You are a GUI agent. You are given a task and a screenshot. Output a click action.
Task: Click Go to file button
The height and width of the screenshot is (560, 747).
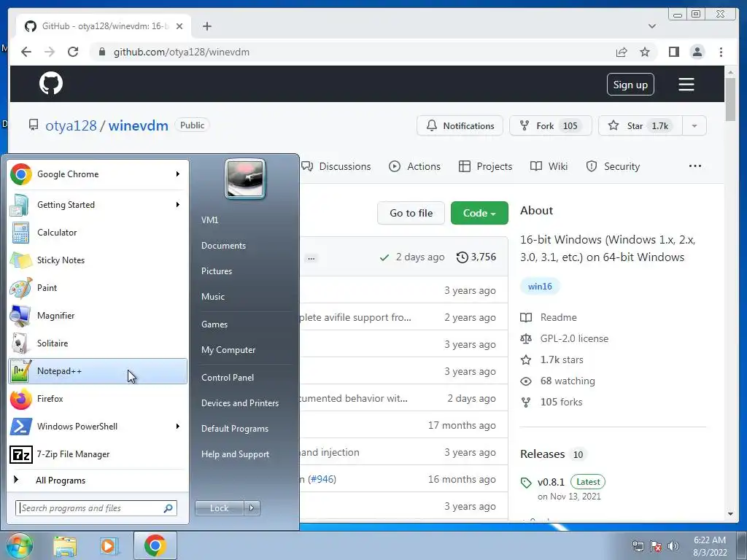tap(411, 213)
